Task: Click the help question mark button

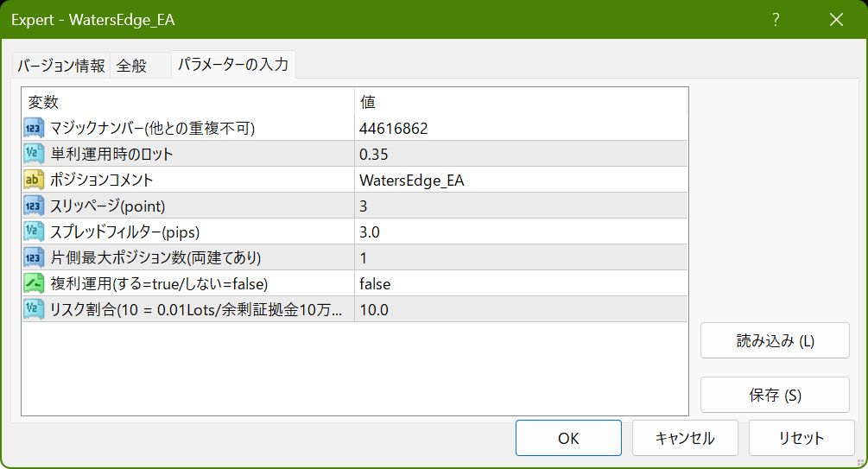Action: (x=776, y=20)
